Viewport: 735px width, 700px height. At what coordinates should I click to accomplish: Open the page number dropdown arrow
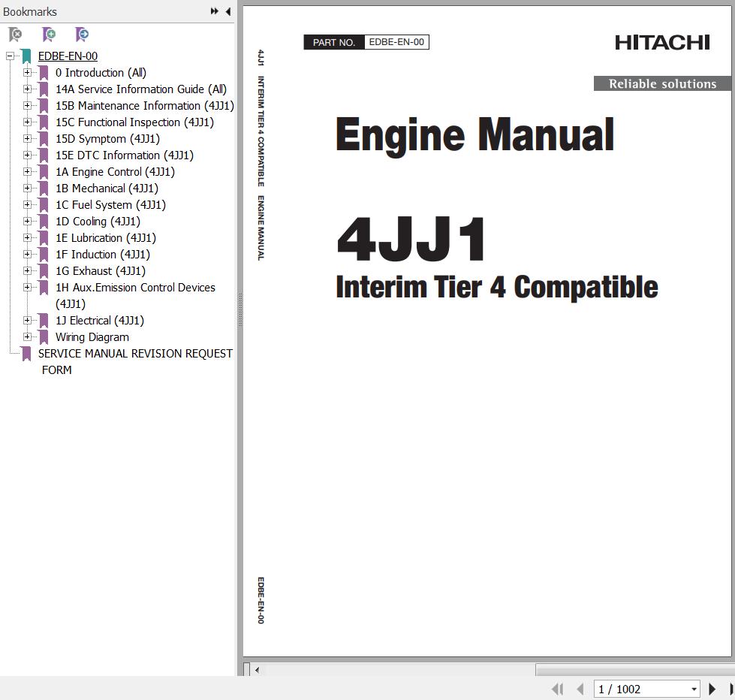(694, 689)
